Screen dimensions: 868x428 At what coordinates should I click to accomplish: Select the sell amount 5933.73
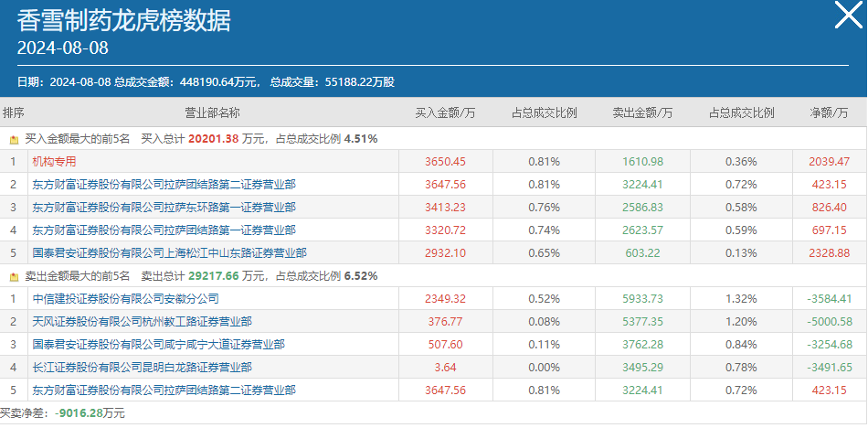pos(642,299)
